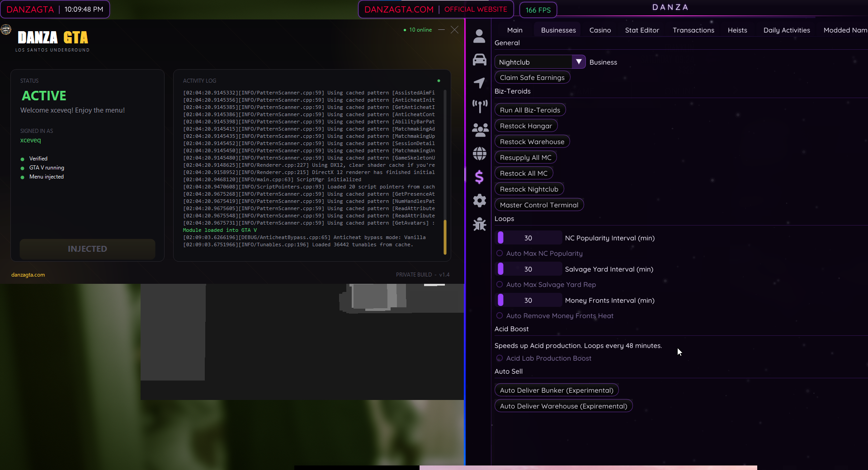Open the debug bug sidebar icon
The height and width of the screenshot is (470, 868).
point(479,224)
